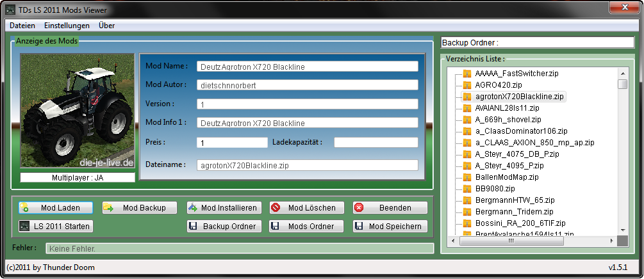644x279 pixels.
Task: Click the Keine Fehler status field
Action: pos(240,248)
